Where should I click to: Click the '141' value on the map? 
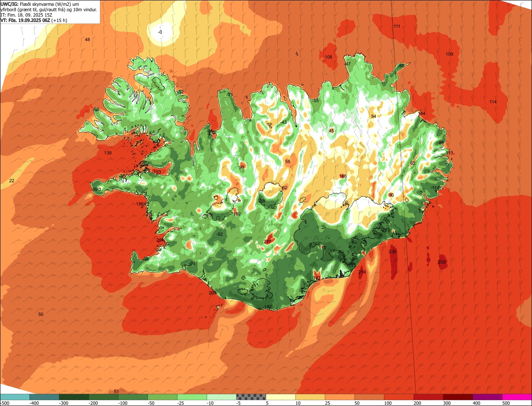coord(317,278)
